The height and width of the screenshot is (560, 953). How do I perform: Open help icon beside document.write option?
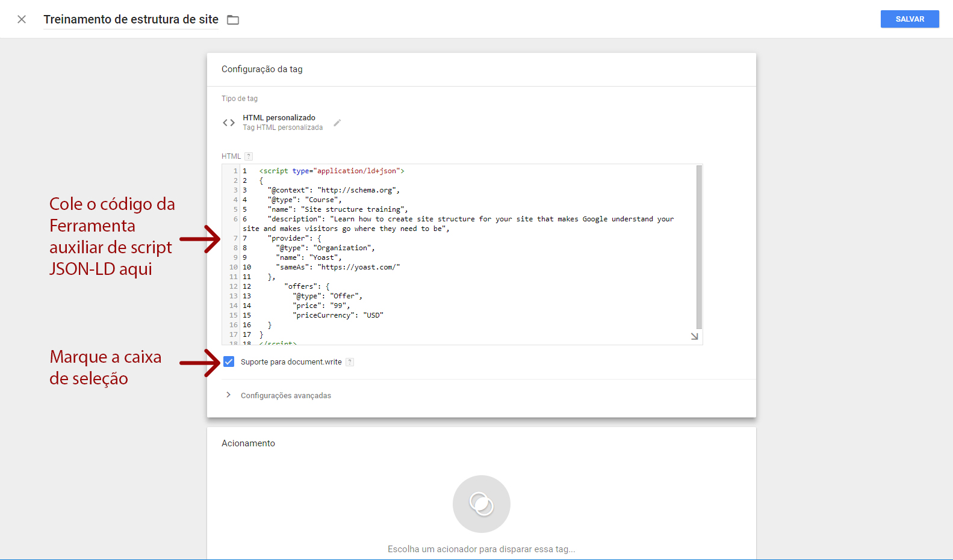(x=350, y=362)
